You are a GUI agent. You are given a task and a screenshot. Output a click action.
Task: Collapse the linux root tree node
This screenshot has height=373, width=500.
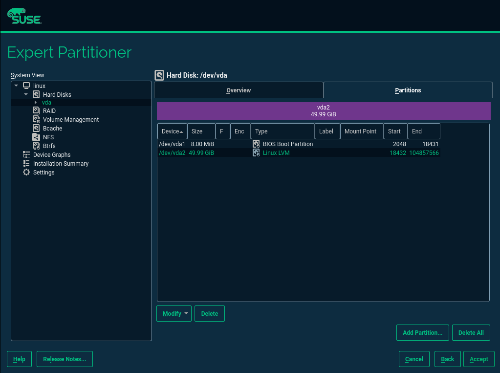coord(16,86)
